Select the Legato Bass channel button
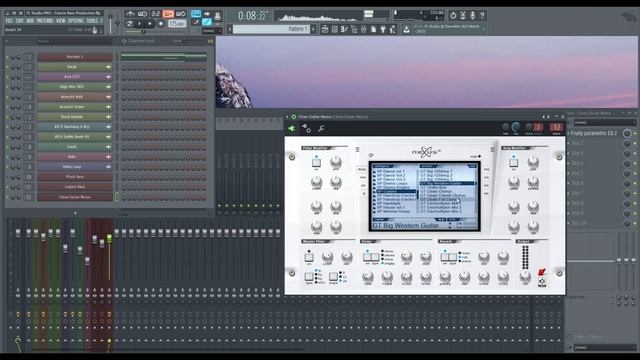 [x=75, y=187]
